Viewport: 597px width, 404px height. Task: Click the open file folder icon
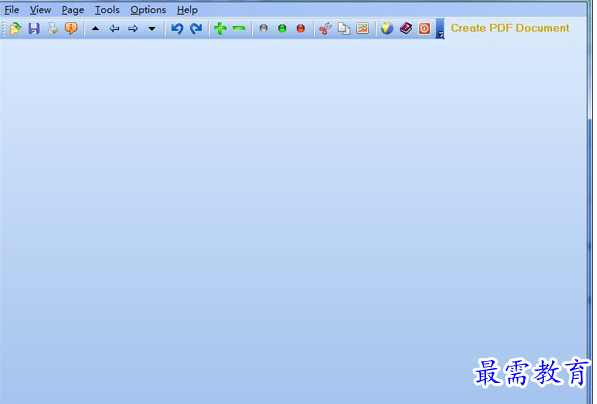pyautogui.click(x=15, y=29)
